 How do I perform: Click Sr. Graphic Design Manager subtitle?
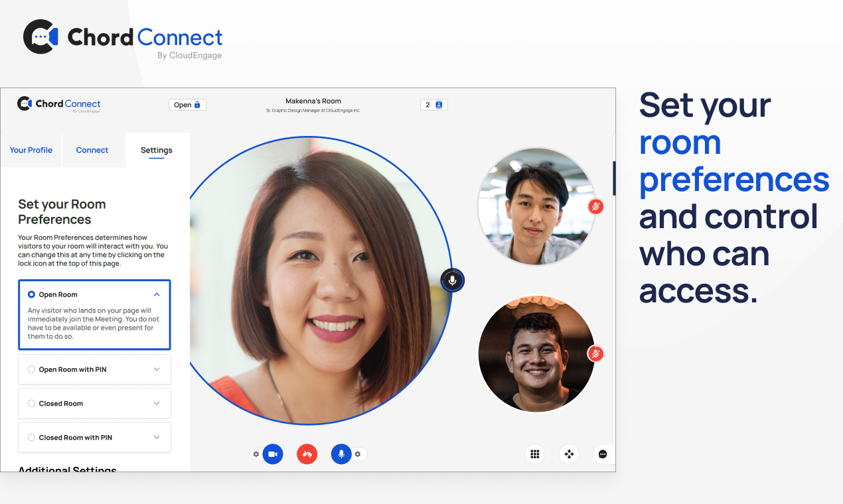click(x=313, y=111)
